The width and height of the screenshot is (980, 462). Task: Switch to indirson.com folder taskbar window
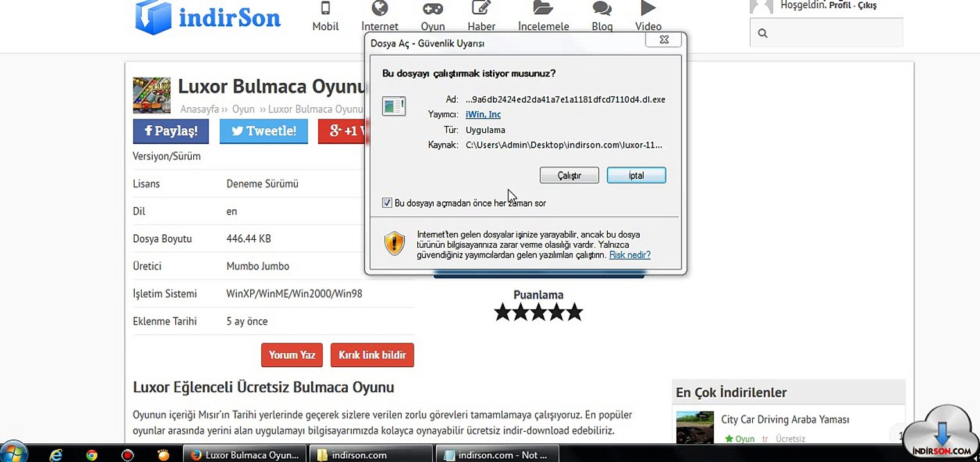pyautogui.click(x=371, y=455)
